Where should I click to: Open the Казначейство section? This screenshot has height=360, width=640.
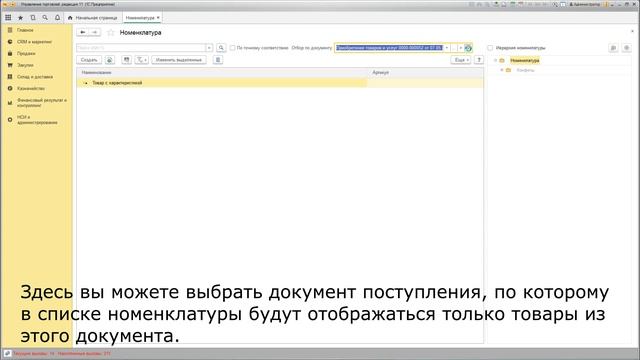31,88
